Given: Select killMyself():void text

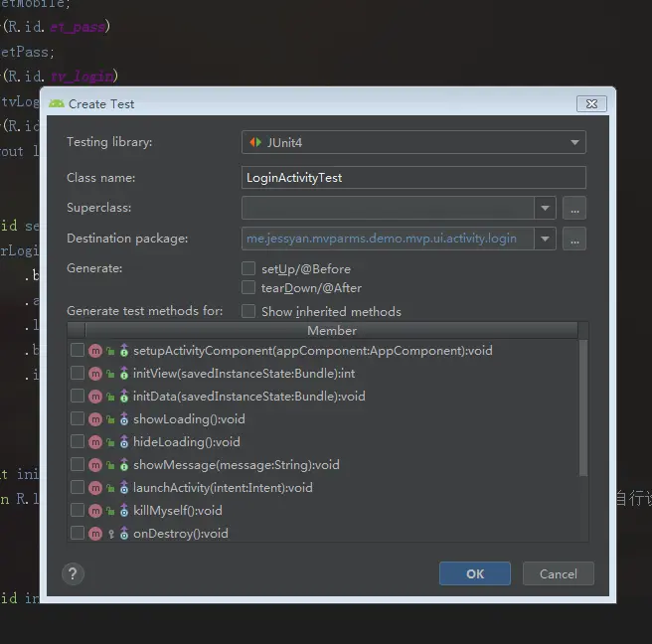Looking at the screenshot, I should 178,511.
